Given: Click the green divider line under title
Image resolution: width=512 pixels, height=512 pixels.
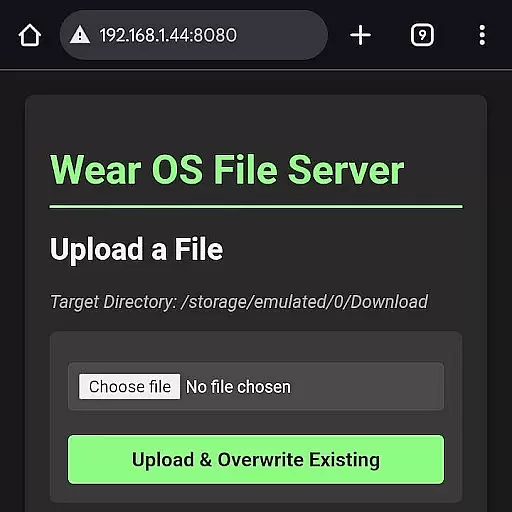Looking at the screenshot, I should pyautogui.click(x=256, y=207).
